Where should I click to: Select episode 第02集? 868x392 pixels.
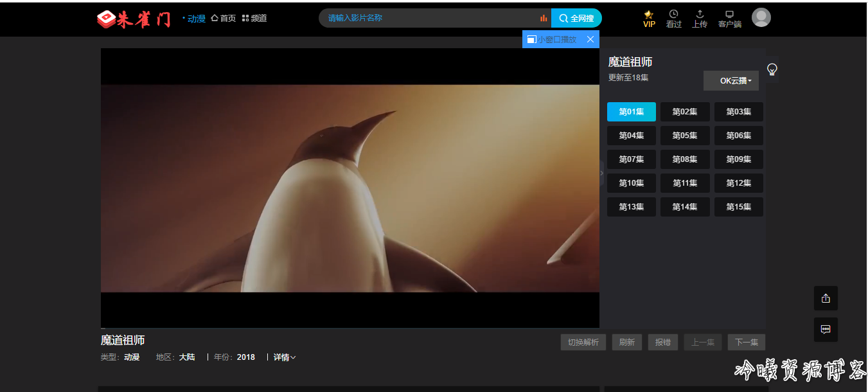(x=685, y=112)
